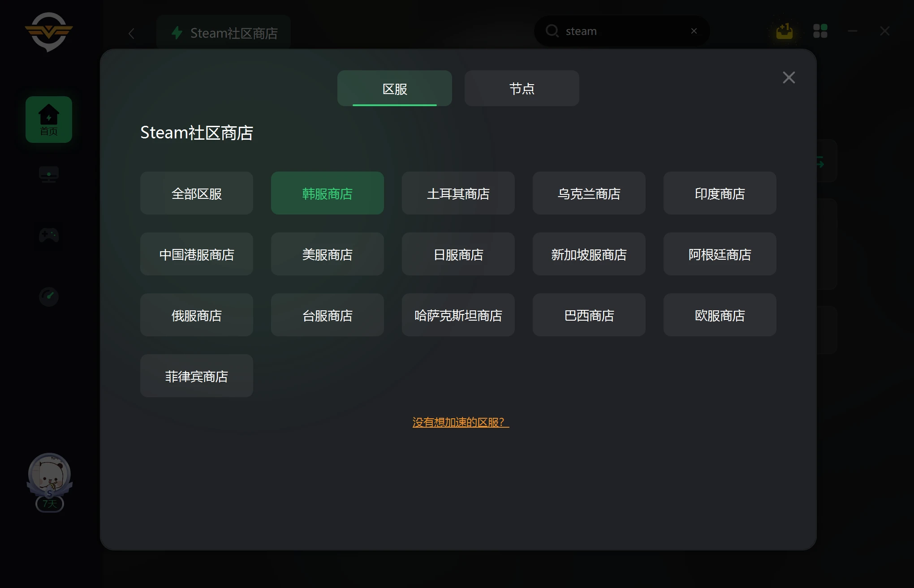This screenshot has height=588, width=914.
Task: Select 菲律宾商店 region
Action: 197,376
